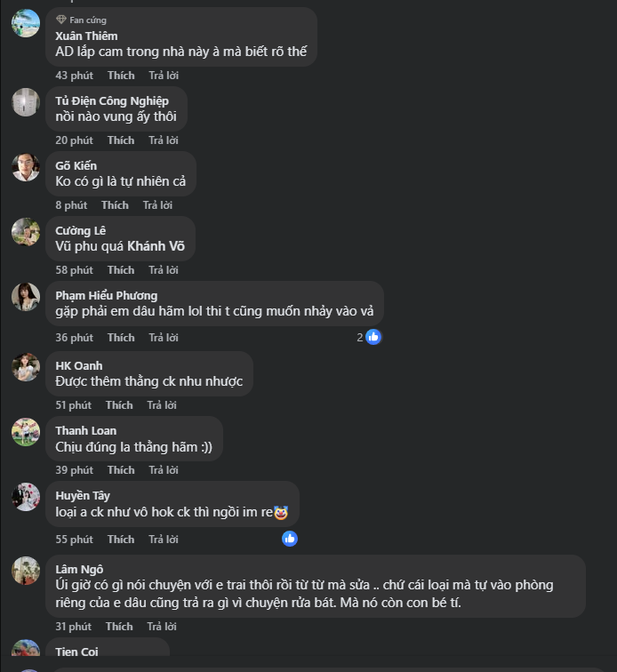Open HK Oanh's profile avatar
Screen dimensions: 617x672
click(26, 367)
